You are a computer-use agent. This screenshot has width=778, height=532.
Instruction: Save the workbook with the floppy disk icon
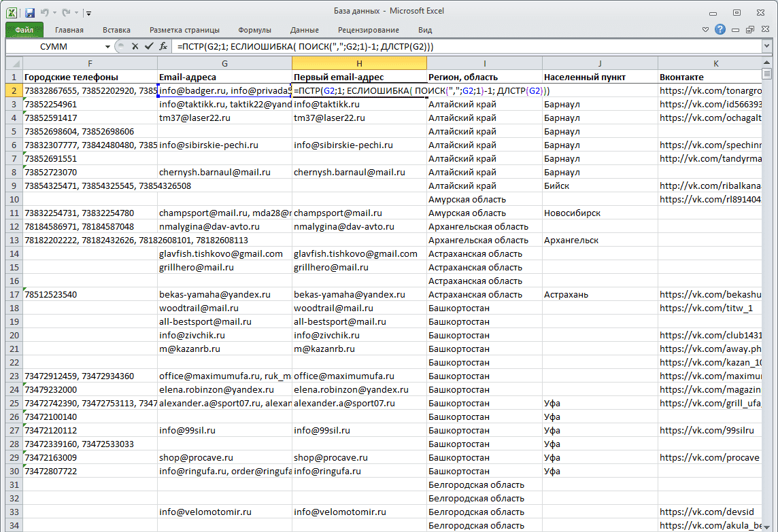[30, 12]
